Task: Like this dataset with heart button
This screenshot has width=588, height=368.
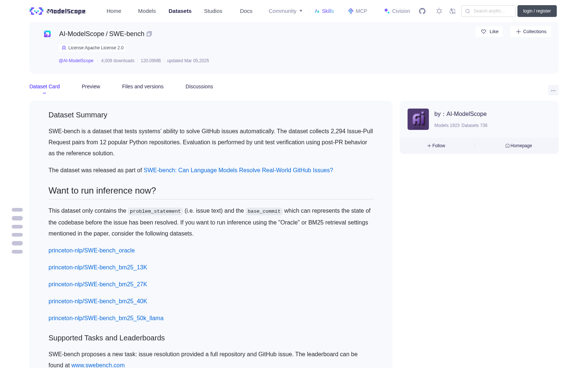Action: tap(489, 32)
